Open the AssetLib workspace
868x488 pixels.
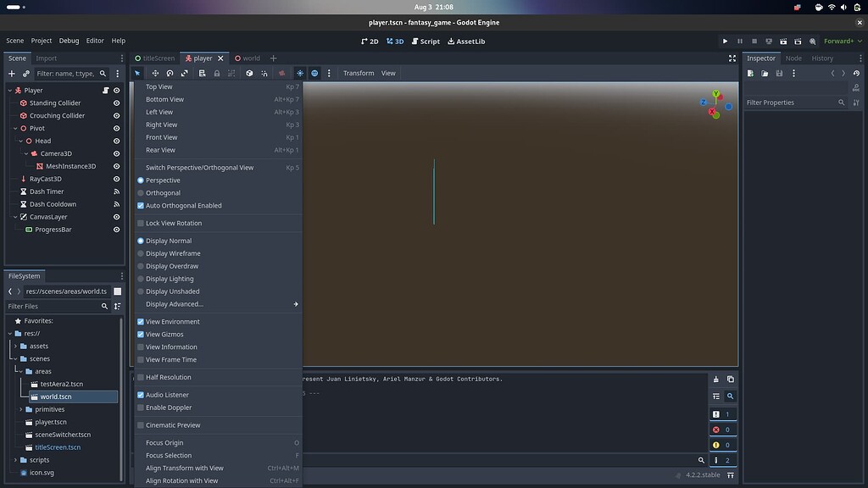[467, 41]
